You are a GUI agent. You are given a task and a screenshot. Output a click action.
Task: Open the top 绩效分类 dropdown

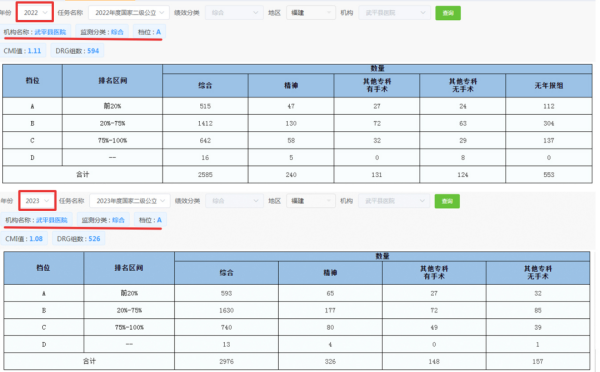[x=234, y=13]
